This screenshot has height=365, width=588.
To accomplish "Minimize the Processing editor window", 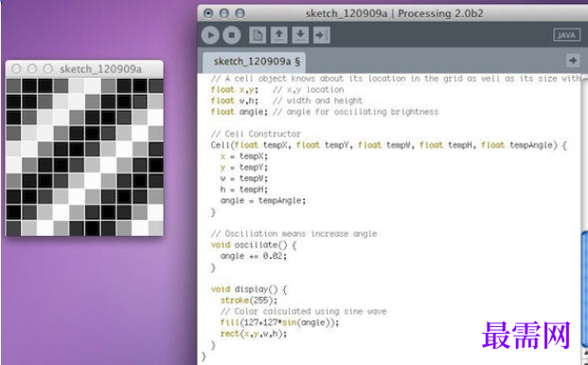I will click(x=224, y=13).
